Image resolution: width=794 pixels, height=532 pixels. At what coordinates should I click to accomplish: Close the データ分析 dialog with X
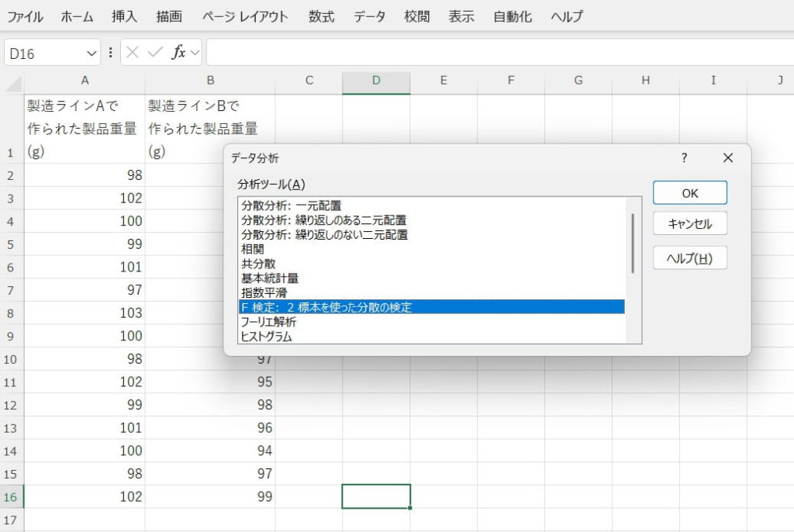click(x=727, y=157)
